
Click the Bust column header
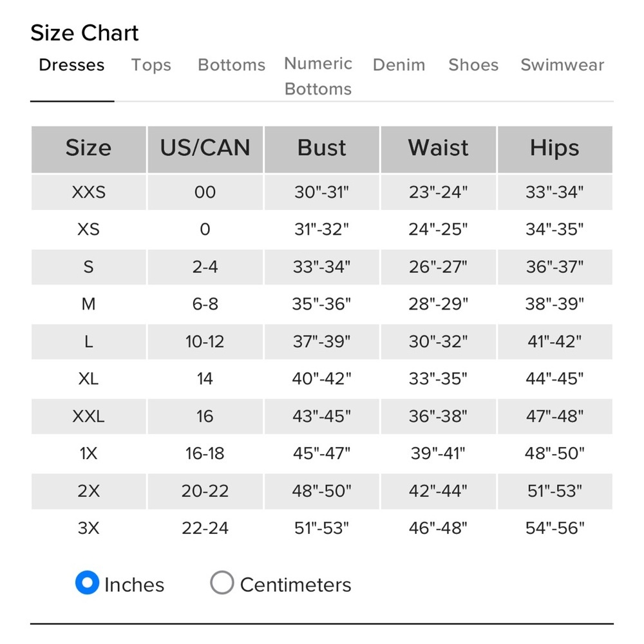[321, 149]
